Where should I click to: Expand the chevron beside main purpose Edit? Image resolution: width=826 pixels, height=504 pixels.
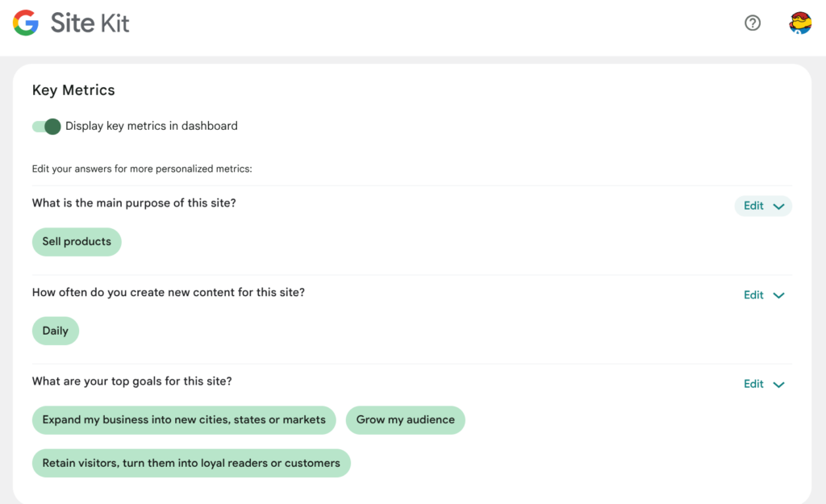click(x=778, y=206)
